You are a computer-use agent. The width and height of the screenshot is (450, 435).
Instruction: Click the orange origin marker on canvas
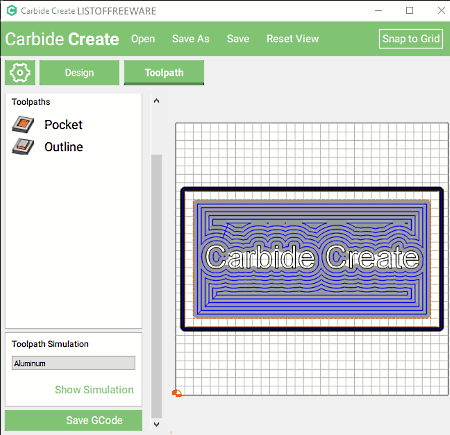(177, 393)
